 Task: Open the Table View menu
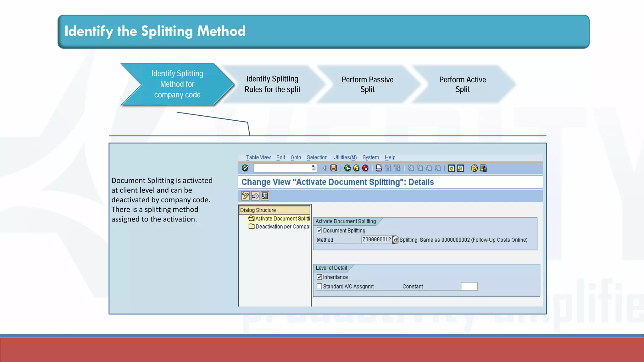258,157
